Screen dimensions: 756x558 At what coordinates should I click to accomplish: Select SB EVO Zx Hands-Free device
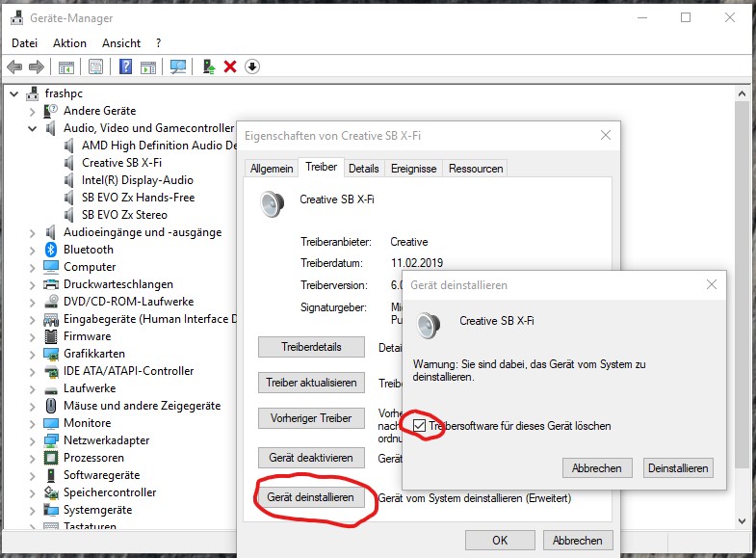click(x=139, y=198)
